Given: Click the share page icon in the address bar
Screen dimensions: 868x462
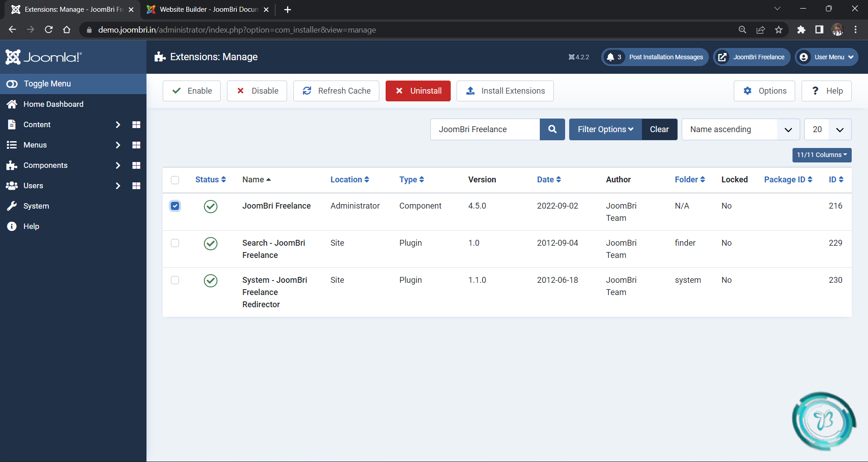Looking at the screenshot, I should click(760, 30).
